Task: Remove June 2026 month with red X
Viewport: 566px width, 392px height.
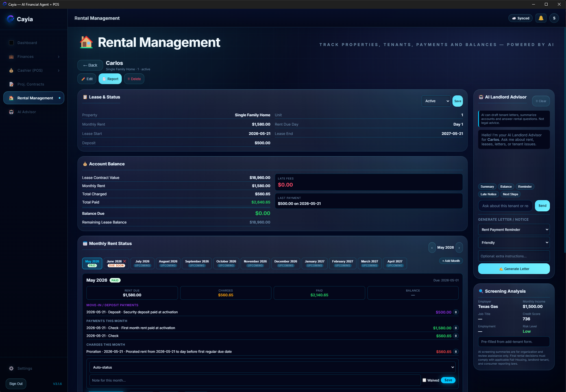Action: (x=125, y=261)
